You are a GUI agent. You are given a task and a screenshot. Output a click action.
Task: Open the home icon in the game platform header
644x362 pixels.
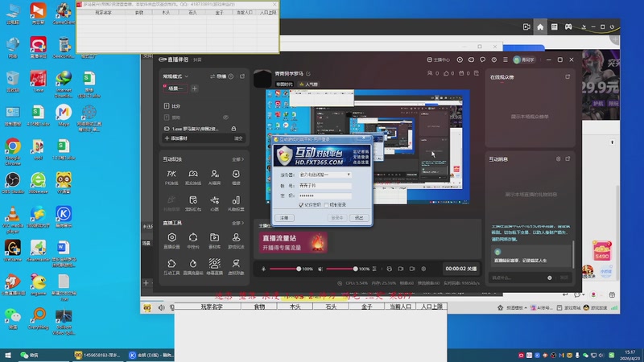pyautogui.click(x=540, y=27)
